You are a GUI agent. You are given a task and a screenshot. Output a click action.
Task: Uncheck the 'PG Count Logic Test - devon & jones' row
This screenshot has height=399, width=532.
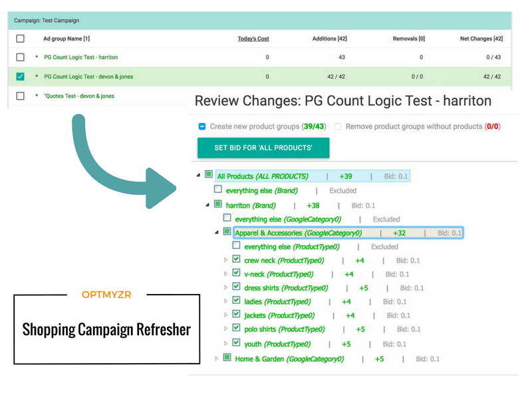coord(20,76)
